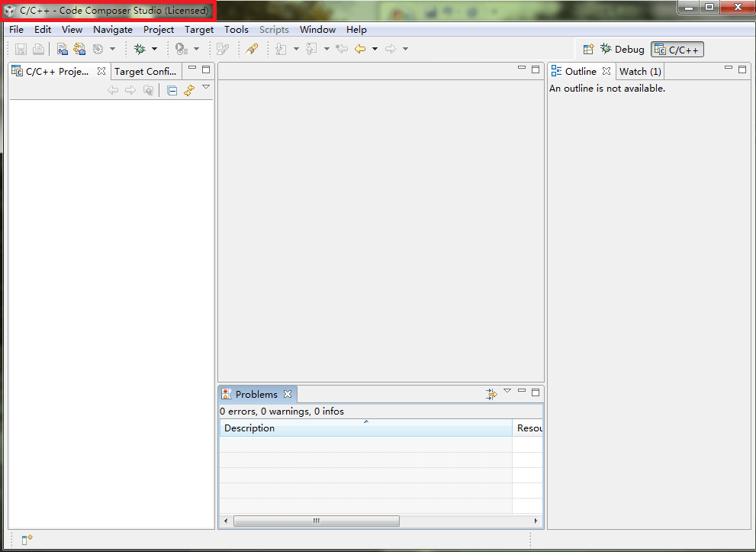
Task: Expand the Problems view menu dropdown
Action: pyautogui.click(x=507, y=392)
